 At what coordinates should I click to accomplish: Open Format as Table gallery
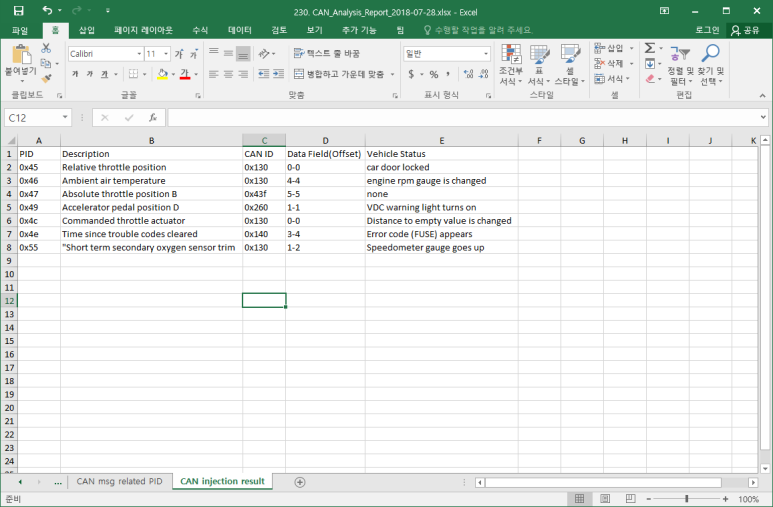coord(539,64)
